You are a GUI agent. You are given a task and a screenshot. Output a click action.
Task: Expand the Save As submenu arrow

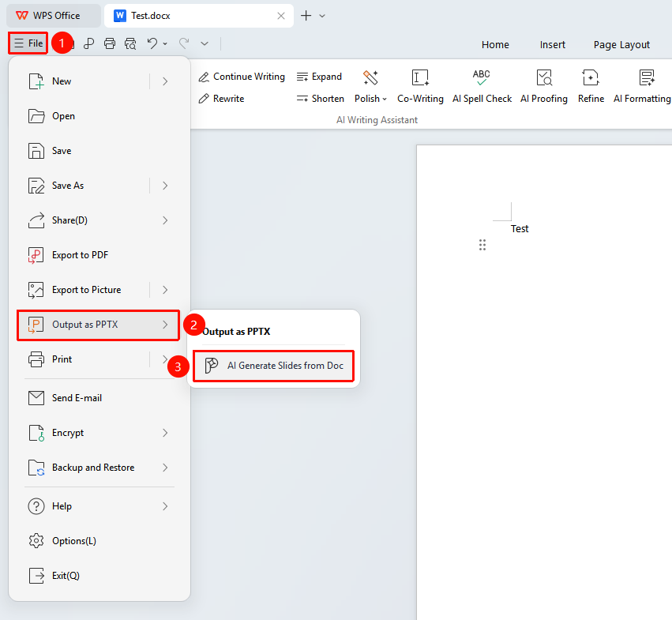165,186
